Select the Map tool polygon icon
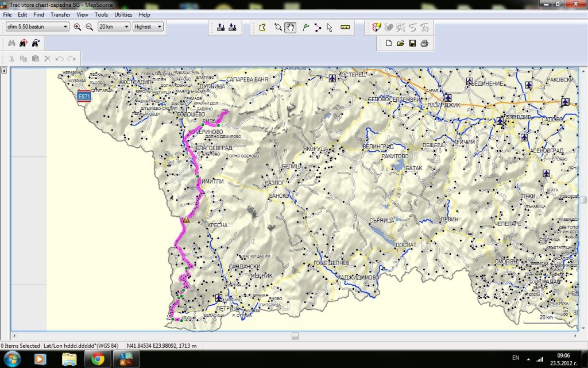The width and height of the screenshot is (588, 368). click(x=262, y=27)
